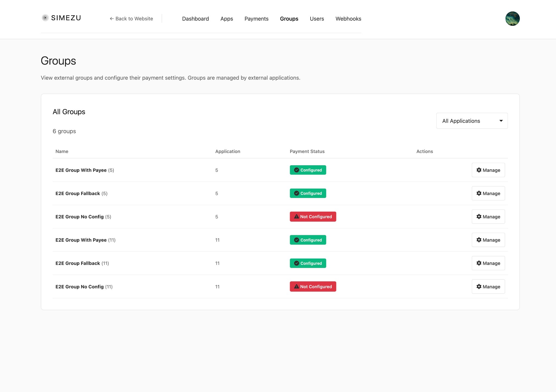
Task: Click the dropdown arrow beside All Applications
Action: (501, 121)
